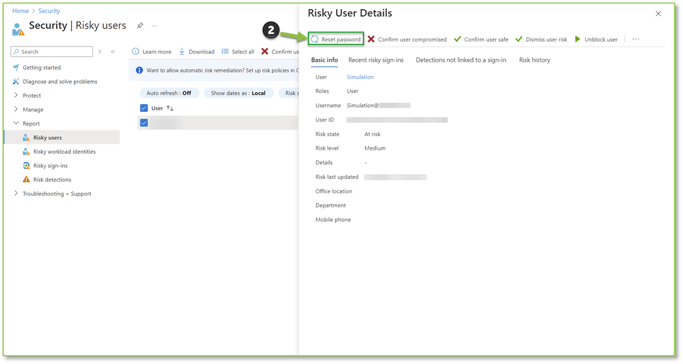Click Unblock user button
683x364 pixels.
[596, 39]
